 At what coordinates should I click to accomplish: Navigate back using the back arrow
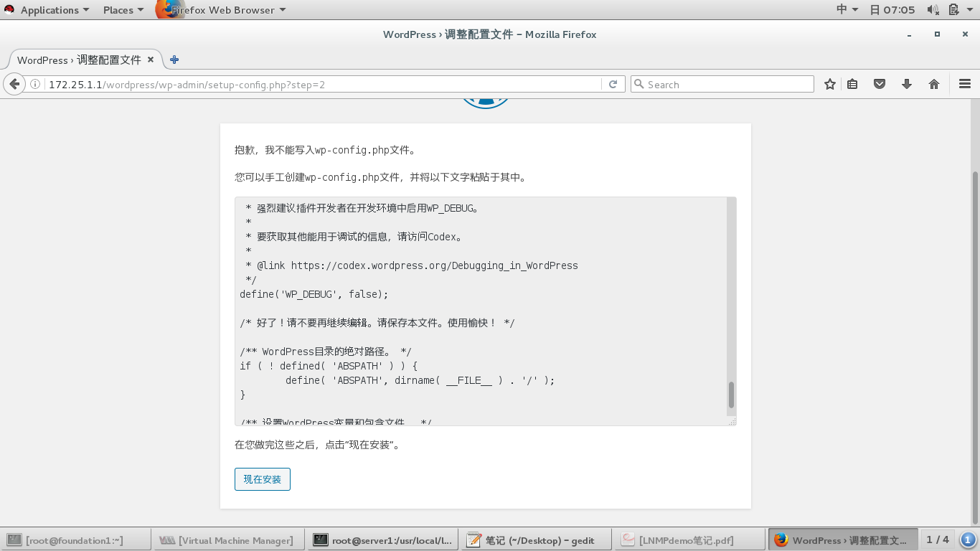coord(14,83)
